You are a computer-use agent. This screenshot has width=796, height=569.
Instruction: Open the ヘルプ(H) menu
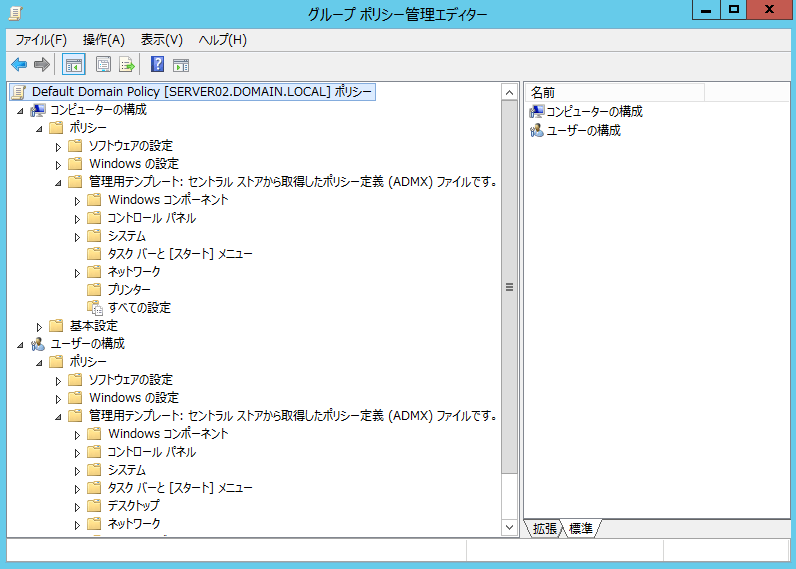222,40
